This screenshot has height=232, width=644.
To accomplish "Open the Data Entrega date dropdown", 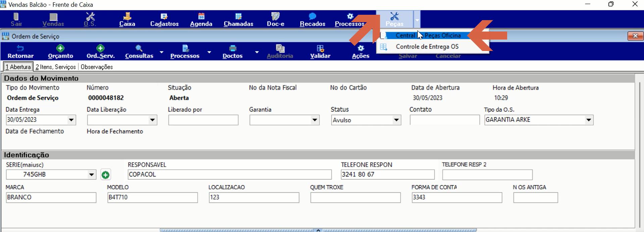I will [71, 120].
